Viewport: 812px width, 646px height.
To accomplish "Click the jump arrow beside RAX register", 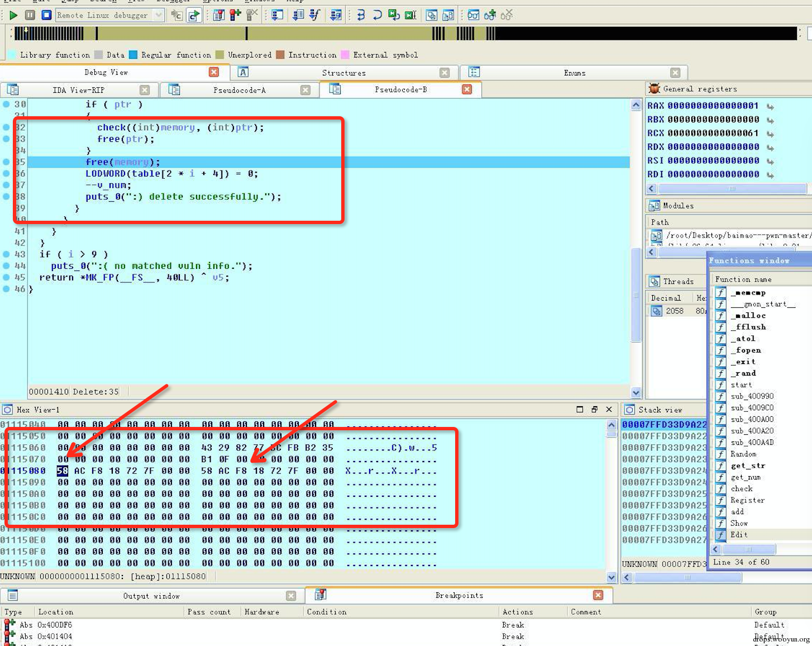I will (x=771, y=106).
